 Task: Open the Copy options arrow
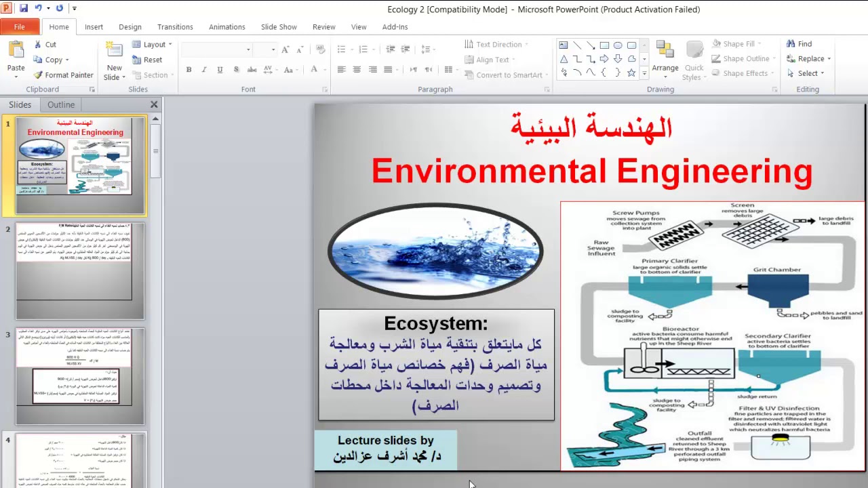click(67, 60)
